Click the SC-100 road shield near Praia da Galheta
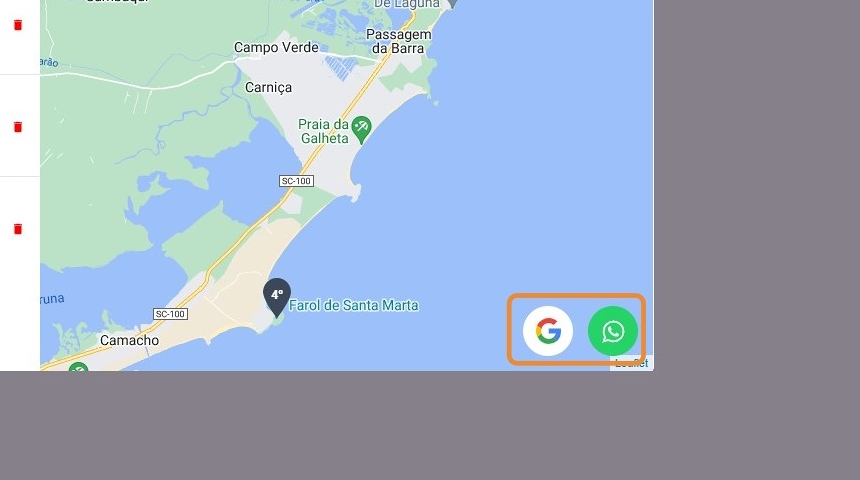 click(x=296, y=181)
